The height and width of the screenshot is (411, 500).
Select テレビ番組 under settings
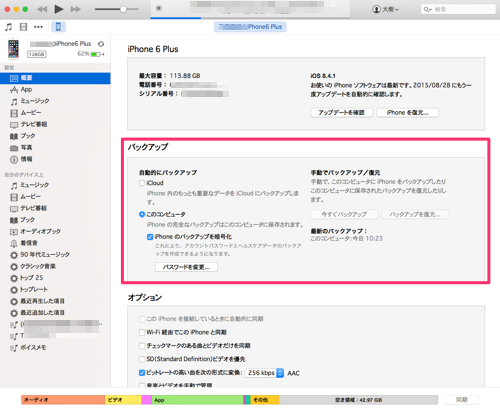(55, 124)
